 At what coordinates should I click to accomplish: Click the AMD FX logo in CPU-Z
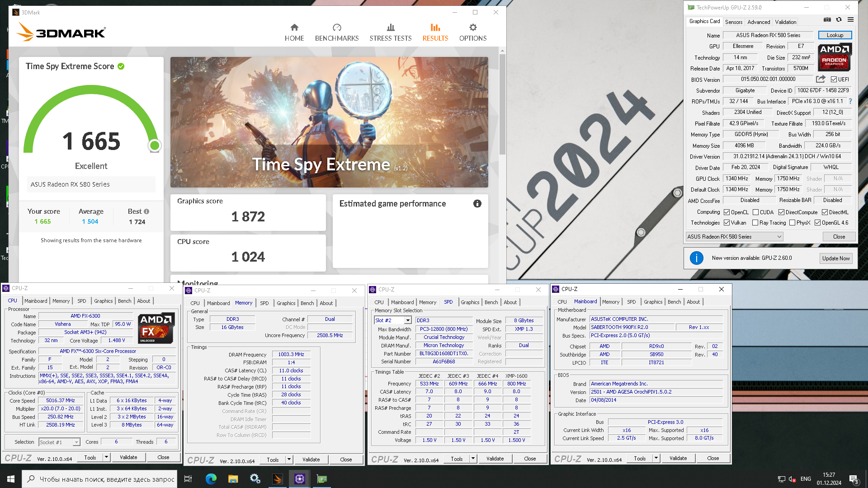[x=156, y=328]
